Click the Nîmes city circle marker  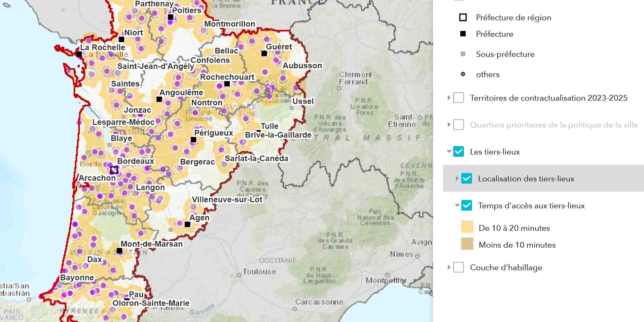[x=417, y=256]
